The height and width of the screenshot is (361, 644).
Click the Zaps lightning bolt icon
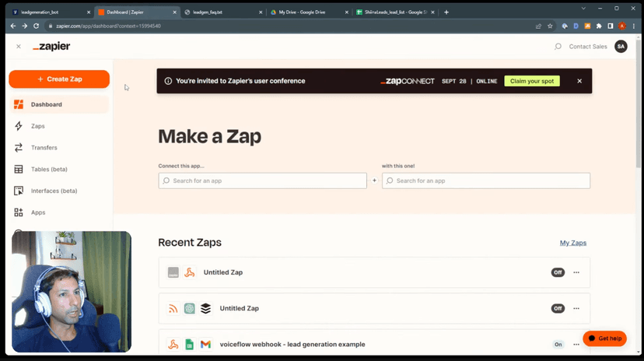pyautogui.click(x=19, y=126)
